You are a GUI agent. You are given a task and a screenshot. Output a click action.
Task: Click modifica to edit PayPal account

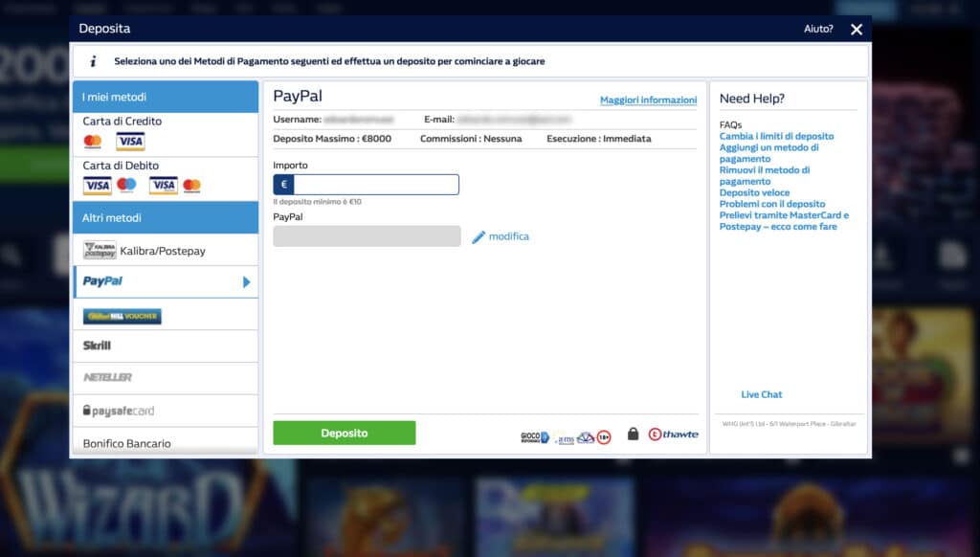click(x=509, y=236)
